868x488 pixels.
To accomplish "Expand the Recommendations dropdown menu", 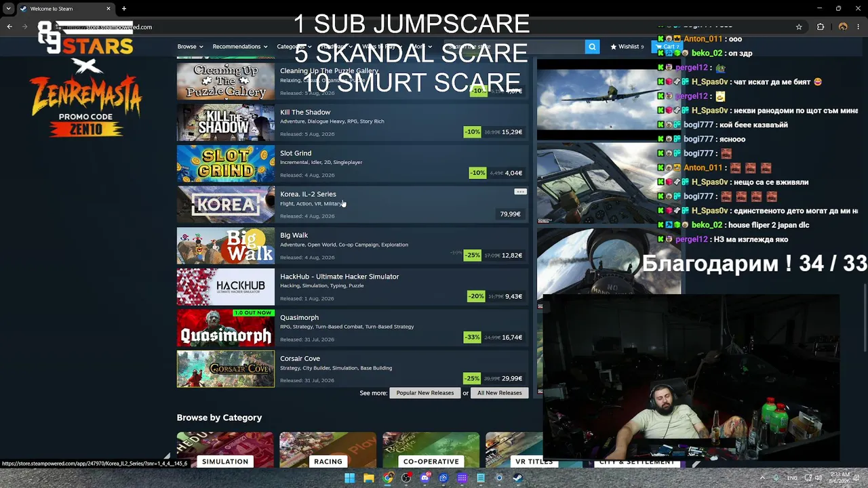I will point(240,47).
